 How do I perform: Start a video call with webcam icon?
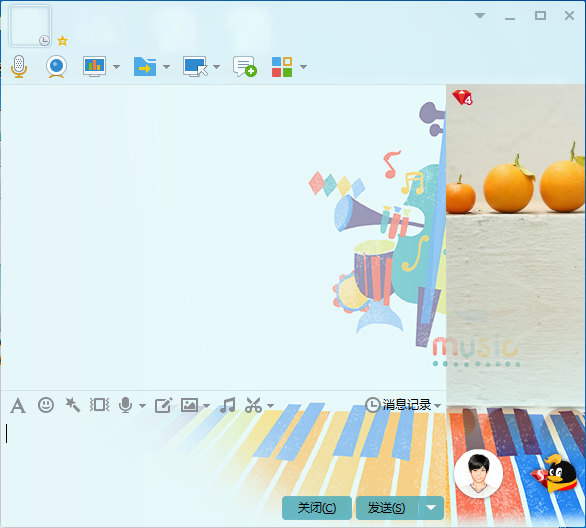click(56, 67)
